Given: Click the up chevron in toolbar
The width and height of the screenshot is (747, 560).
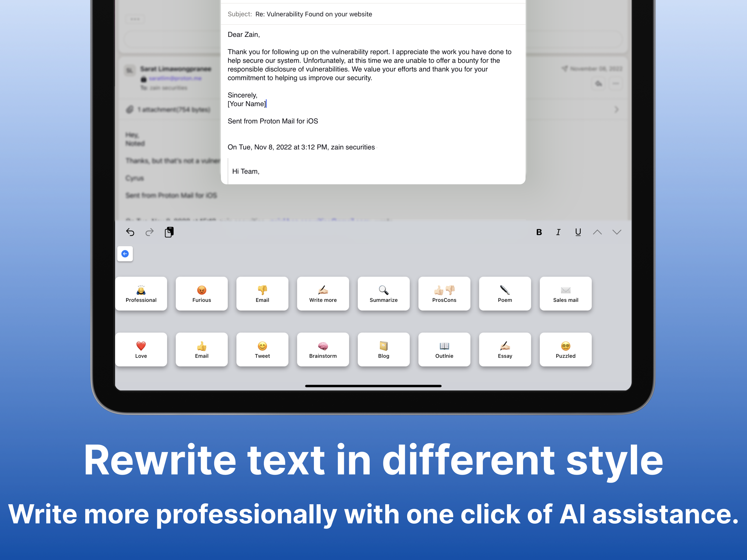Looking at the screenshot, I should click(597, 232).
